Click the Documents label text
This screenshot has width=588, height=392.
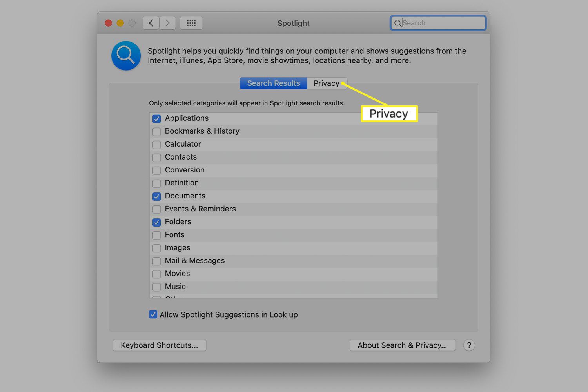tap(185, 196)
